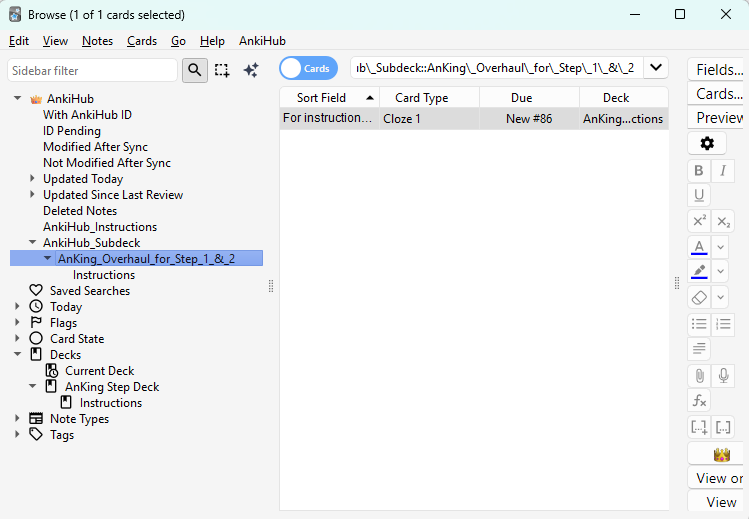Activate the sidebar selection tool icon
The height and width of the screenshot is (519, 749).
(222, 70)
